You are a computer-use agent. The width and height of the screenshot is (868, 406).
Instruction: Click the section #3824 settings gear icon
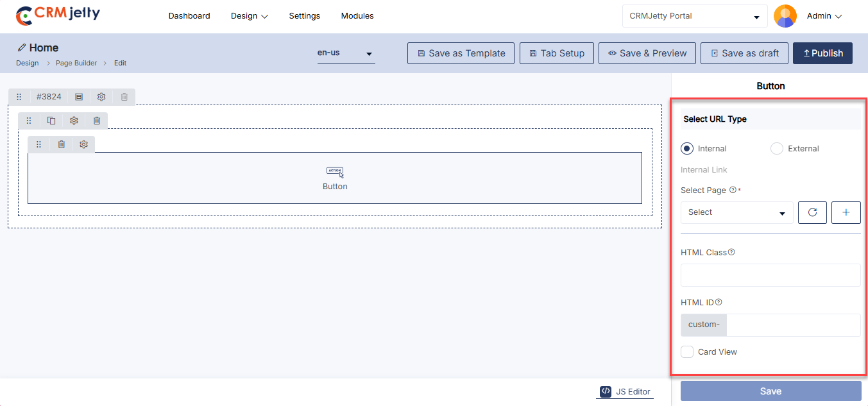pyautogui.click(x=101, y=97)
